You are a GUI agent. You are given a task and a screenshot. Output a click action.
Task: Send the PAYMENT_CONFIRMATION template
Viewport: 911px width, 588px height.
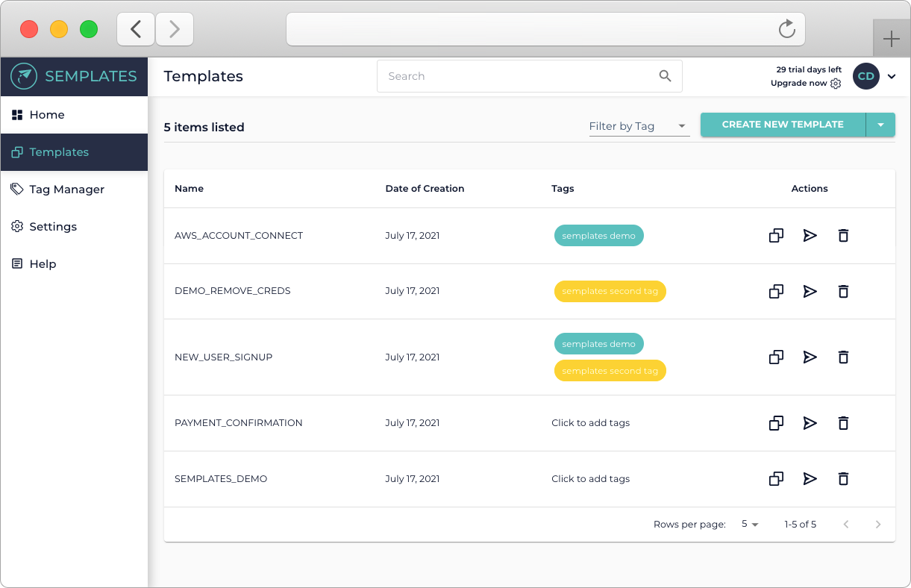click(810, 423)
